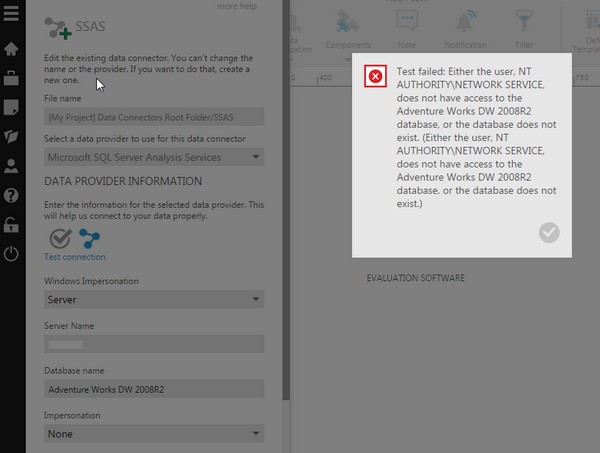Click the sticky note sidebar icon
The image size is (600, 453).
tap(11, 107)
